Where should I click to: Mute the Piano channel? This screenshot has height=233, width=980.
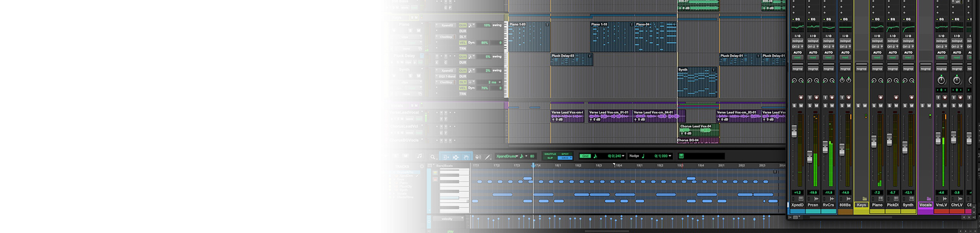click(881, 105)
